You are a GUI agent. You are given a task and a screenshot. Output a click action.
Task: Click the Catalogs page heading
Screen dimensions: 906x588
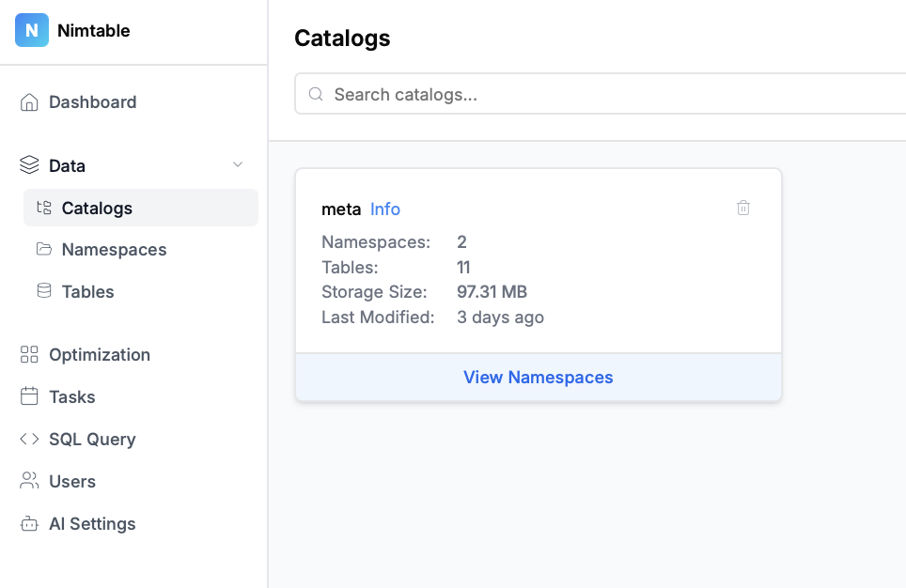pos(342,39)
